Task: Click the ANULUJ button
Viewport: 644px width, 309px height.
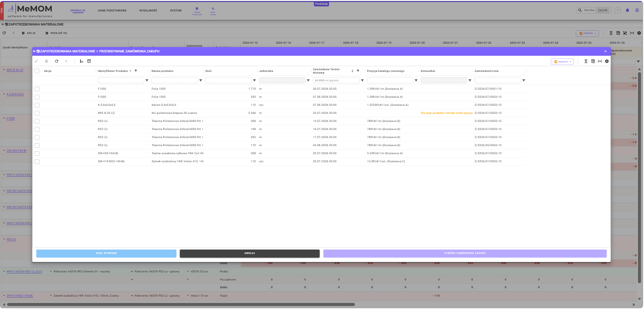Action: point(250,253)
